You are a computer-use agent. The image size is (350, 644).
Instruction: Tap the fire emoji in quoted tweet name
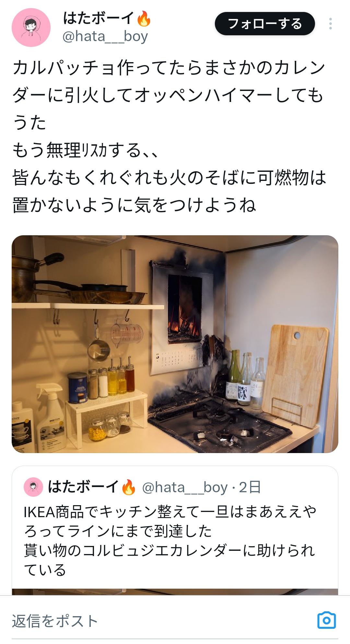click(128, 487)
